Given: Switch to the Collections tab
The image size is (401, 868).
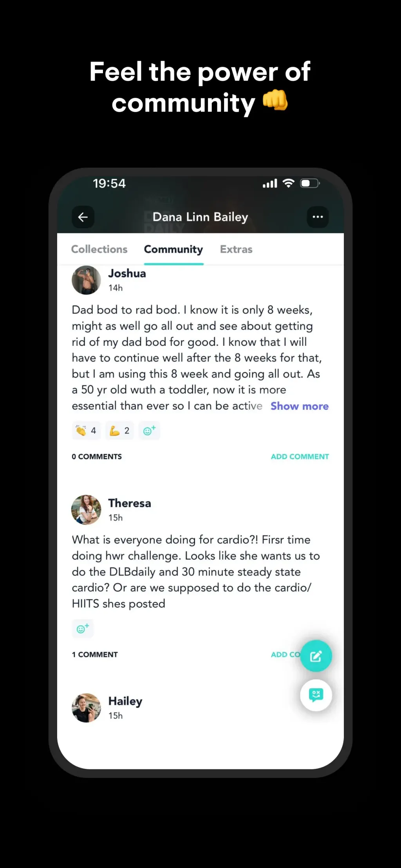Looking at the screenshot, I should click(x=99, y=249).
